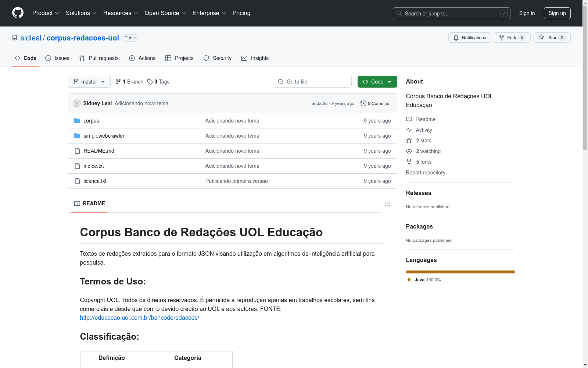Click the branch icon beside 1 Branch

[x=118, y=82]
